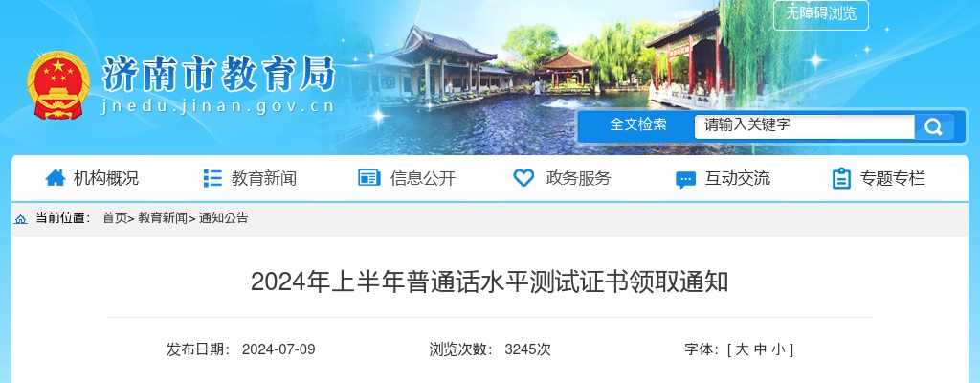
Task: Click the 无障碍浏览 button
Action: click(x=821, y=13)
